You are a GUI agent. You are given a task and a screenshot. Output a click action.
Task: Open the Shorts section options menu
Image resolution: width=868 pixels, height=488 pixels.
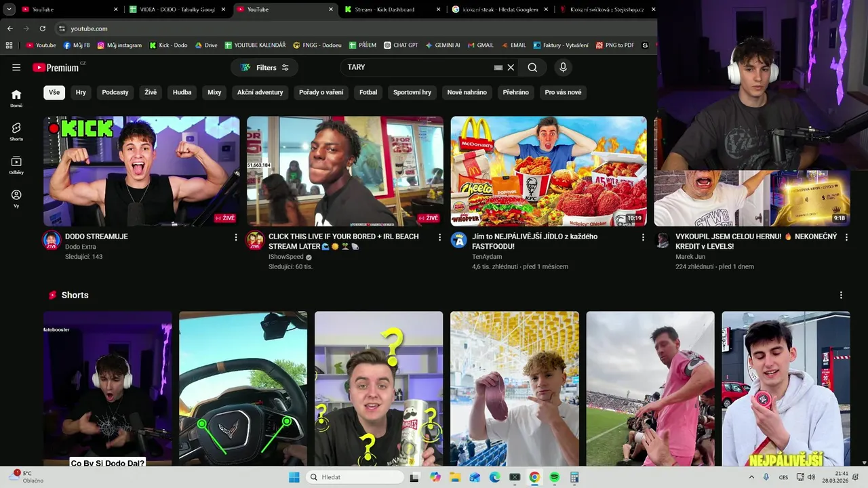pos(841,295)
